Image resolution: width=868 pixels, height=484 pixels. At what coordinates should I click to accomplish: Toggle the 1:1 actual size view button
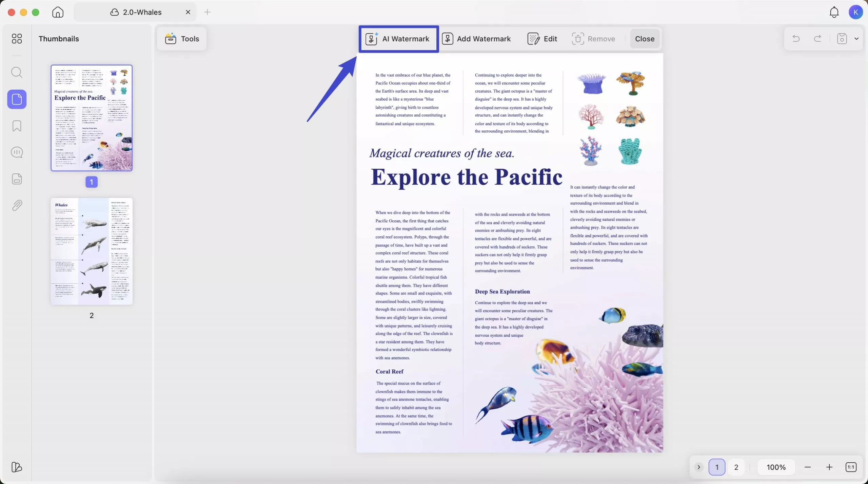[851, 467]
